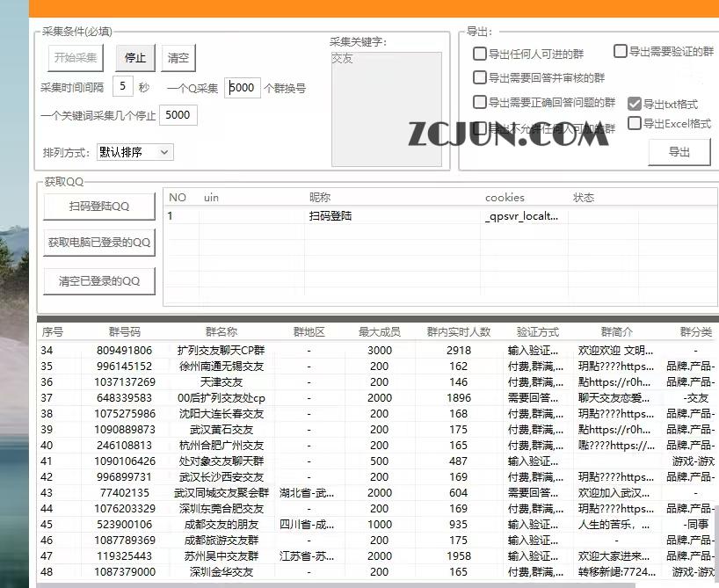Enable the 导出任何人可进的群 checkbox

(480, 54)
